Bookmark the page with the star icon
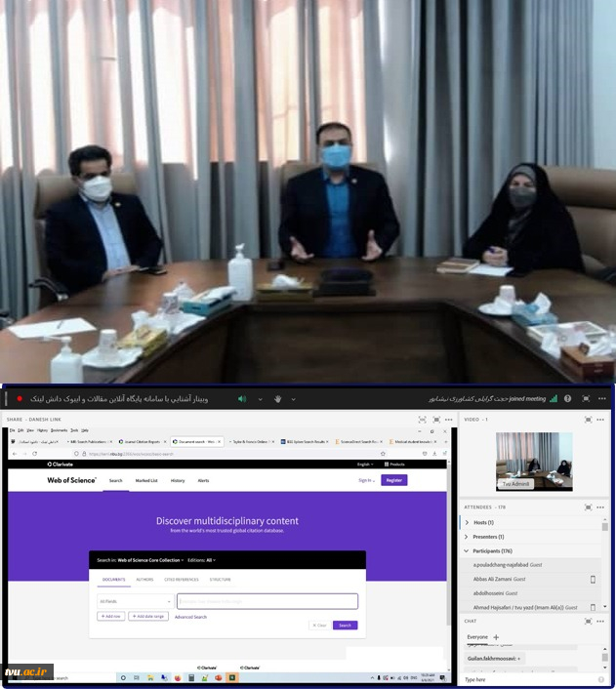The image size is (616, 689). [383, 454]
